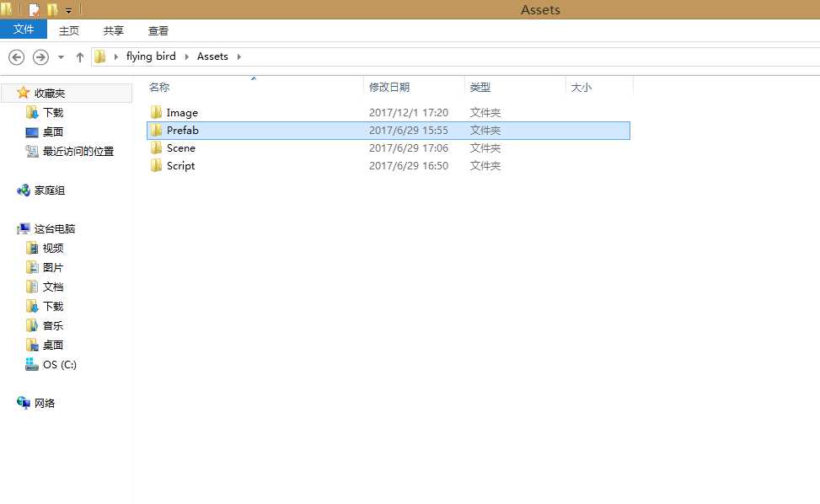Open 最近访问的位置 in sidebar
This screenshot has height=504, width=820.
(x=78, y=151)
